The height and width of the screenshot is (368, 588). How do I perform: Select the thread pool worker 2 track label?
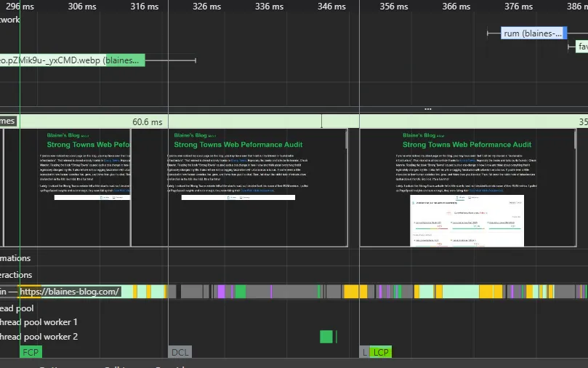click(x=39, y=337)
